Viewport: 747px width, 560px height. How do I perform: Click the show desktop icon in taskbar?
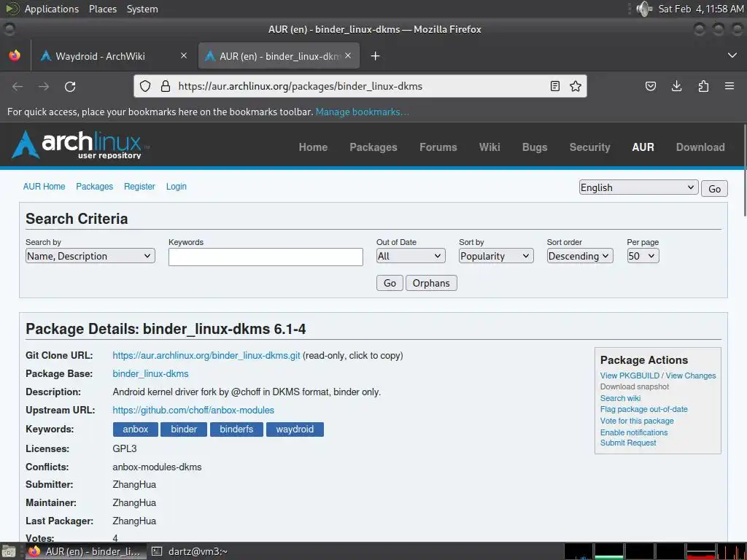pyautogui.click(x=8, y=551)
